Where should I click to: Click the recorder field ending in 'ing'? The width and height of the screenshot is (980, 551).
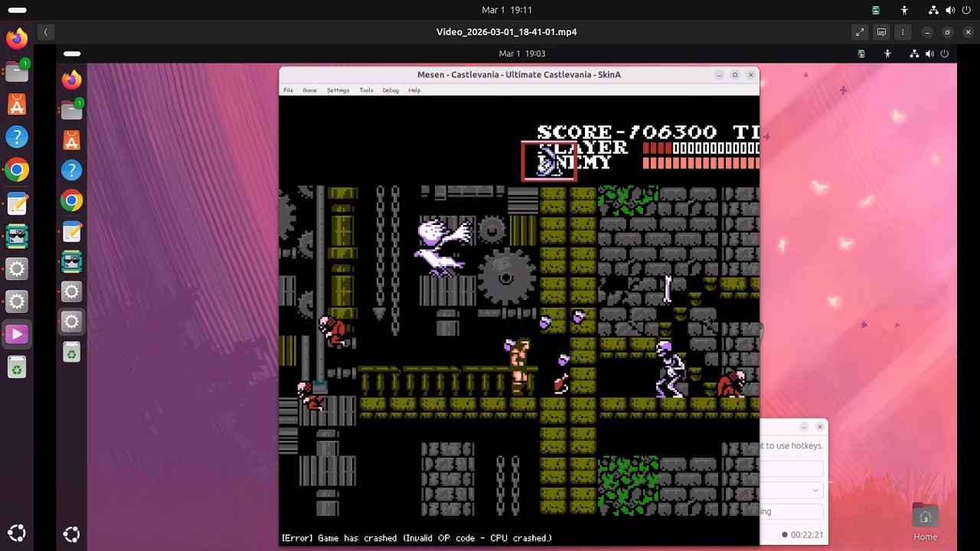[x=792, y=511]
